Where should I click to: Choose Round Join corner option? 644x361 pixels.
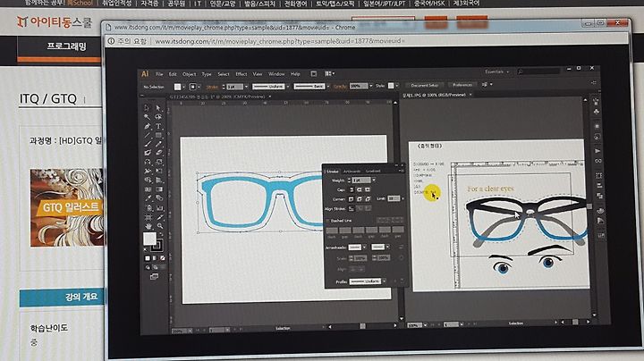[x=360, y=199]
